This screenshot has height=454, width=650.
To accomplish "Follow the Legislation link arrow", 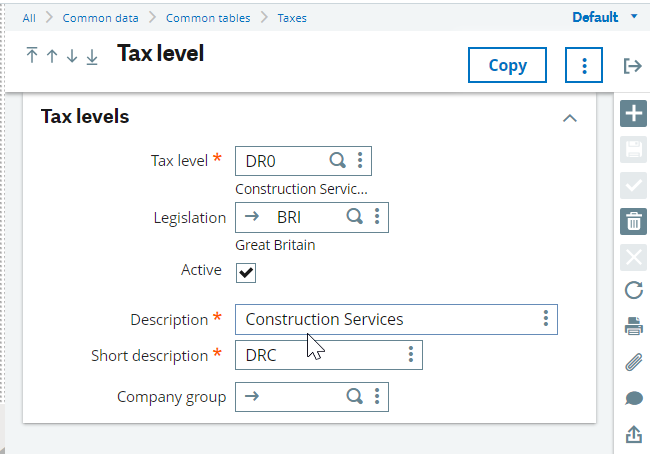I will pos(252,216).
